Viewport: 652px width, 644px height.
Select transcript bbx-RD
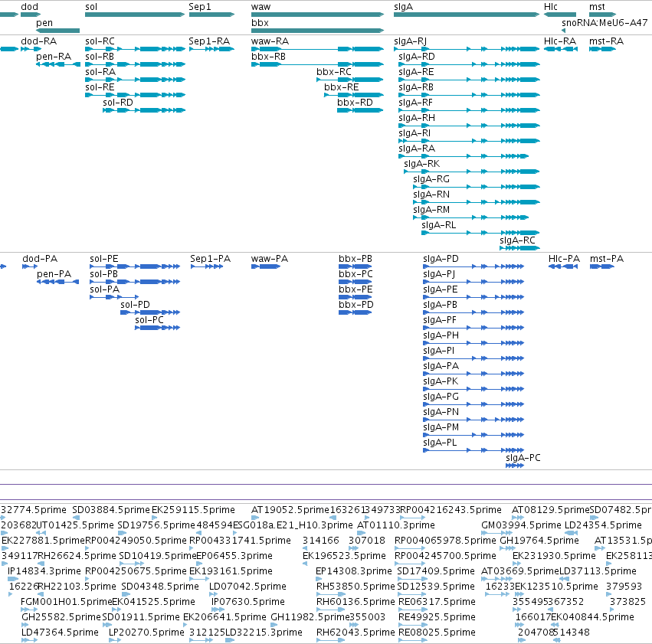click(355, 102)
